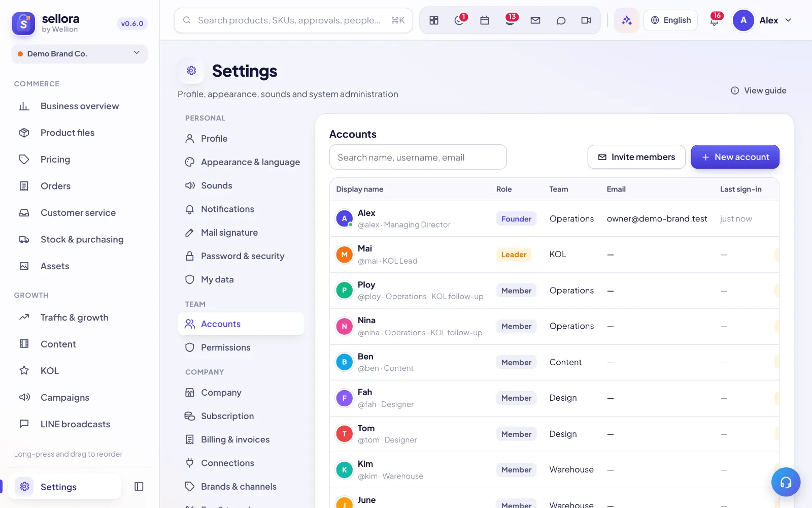
Task: Create a New account
Action: click(735, 157)
